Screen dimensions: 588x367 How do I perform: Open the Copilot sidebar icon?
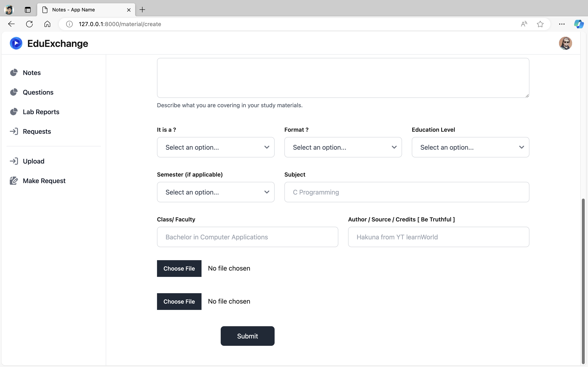click(579, 24)
